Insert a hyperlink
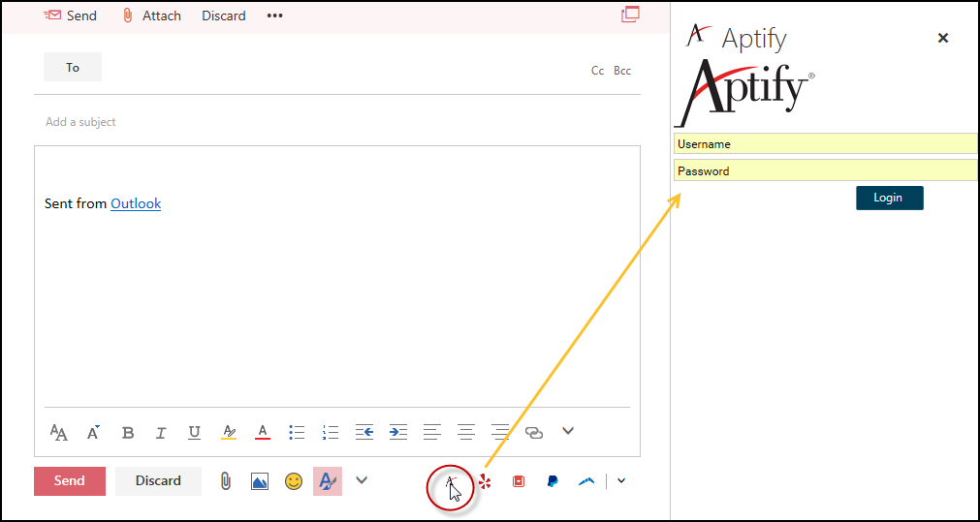 [x=534, y=433]
